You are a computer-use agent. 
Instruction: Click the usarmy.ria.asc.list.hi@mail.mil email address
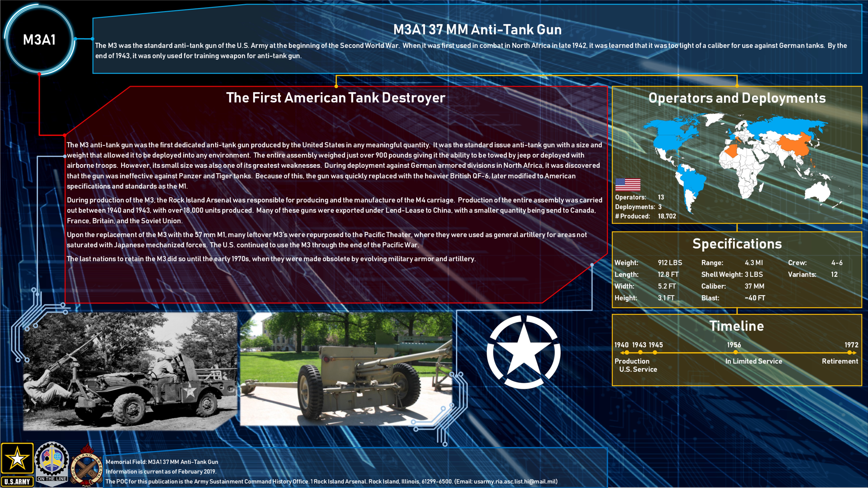515,482
